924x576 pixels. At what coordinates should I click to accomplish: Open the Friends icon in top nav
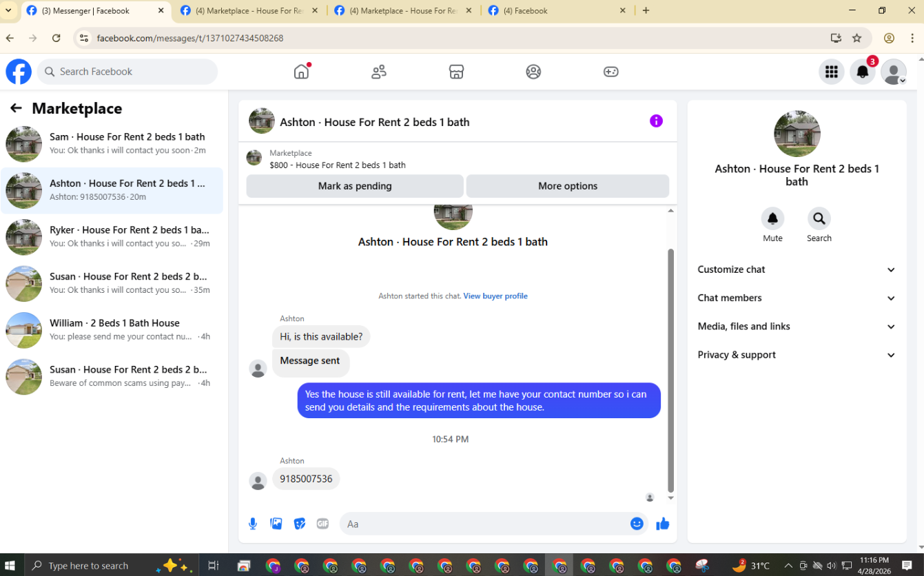pos(379,72)
